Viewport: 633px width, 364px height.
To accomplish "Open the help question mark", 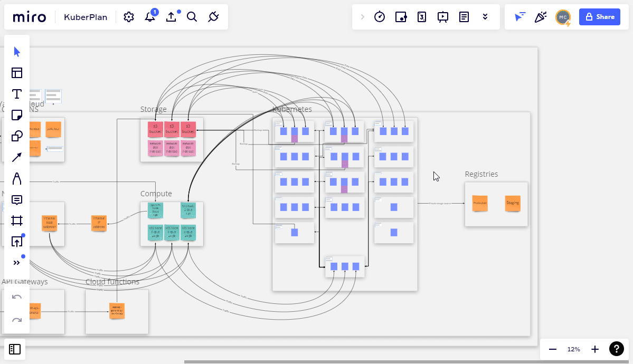I will 617,349.
